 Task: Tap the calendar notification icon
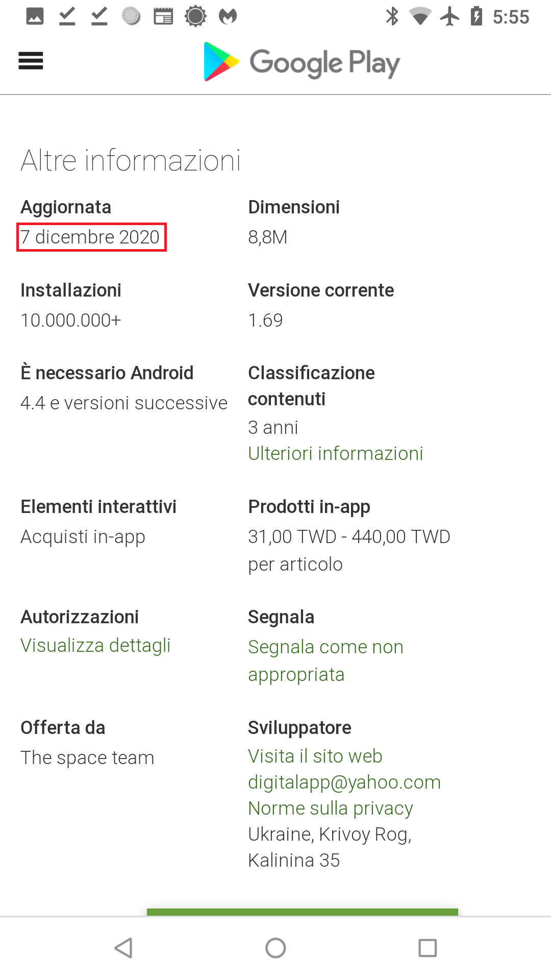click(163, 16)
